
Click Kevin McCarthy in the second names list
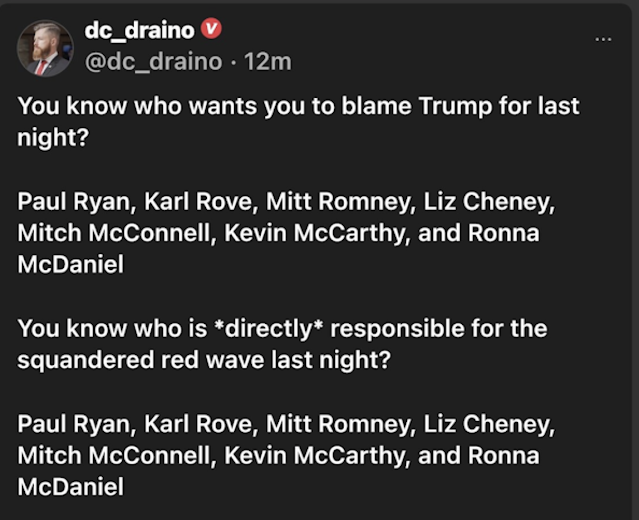click(x=315, y=456)
